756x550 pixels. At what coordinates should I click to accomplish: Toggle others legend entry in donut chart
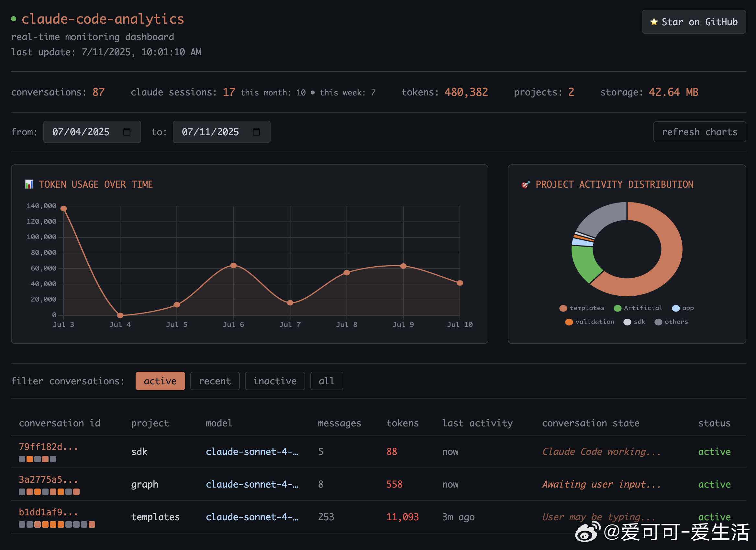click(x=671, y=322)
